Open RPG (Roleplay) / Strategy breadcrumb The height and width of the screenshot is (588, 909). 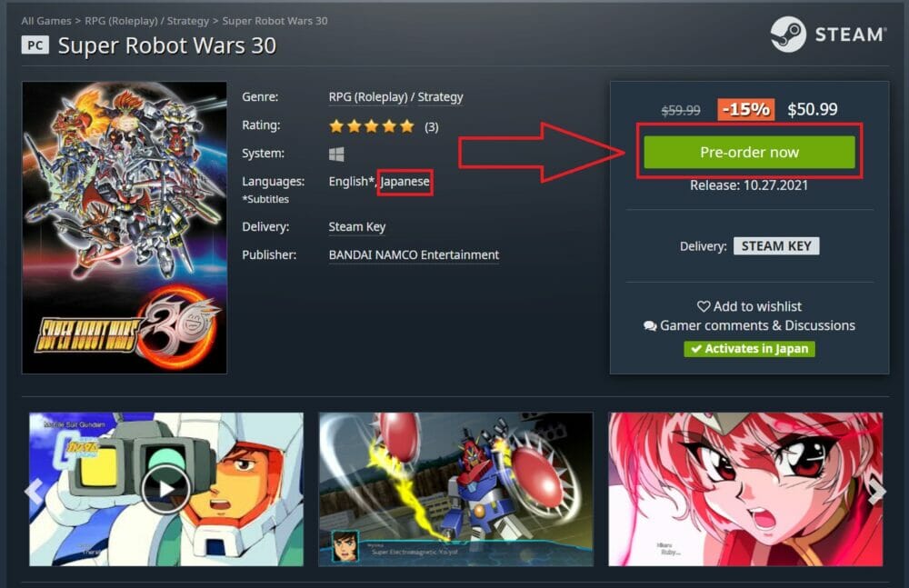(146, 21)
